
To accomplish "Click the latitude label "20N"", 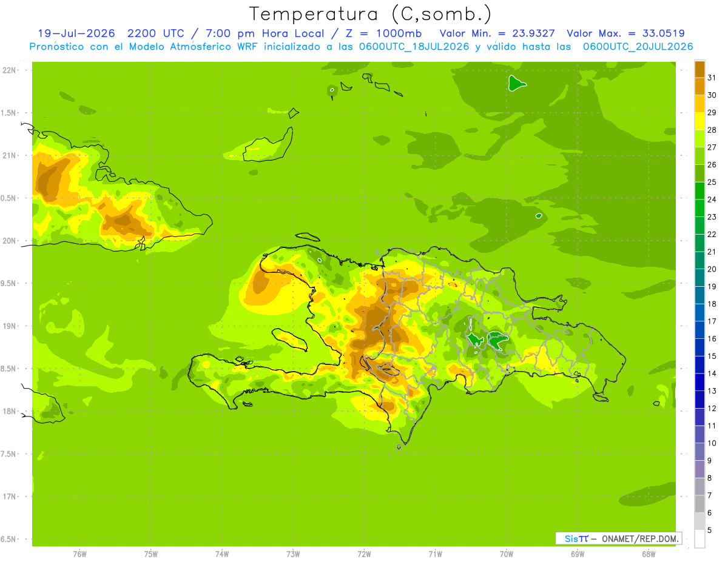I will click(10, 241).
